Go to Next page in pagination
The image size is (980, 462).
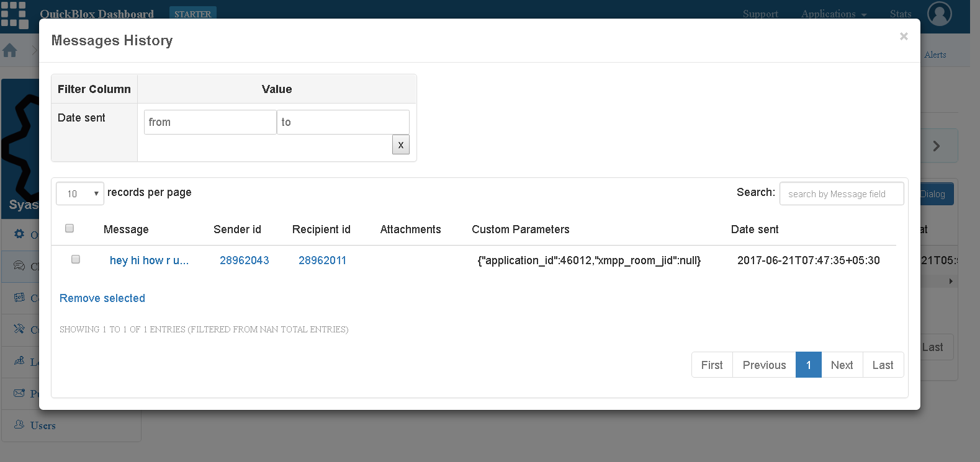(x=842, y=365)
